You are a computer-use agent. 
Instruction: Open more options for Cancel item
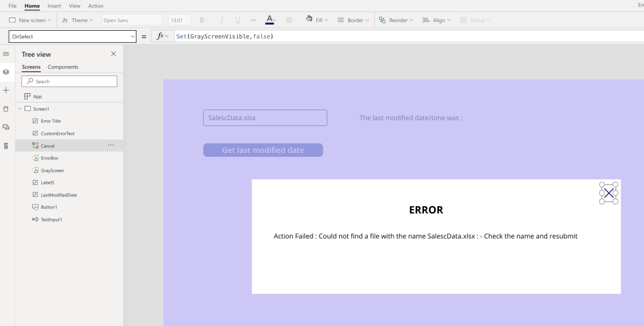[x=111, y=145]
